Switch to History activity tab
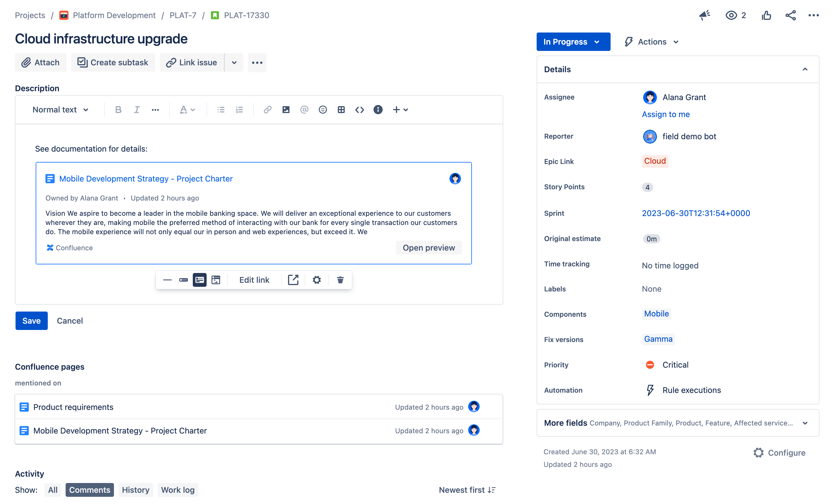The width and height of the screenshot is (831, 504). tap(135, 490)
